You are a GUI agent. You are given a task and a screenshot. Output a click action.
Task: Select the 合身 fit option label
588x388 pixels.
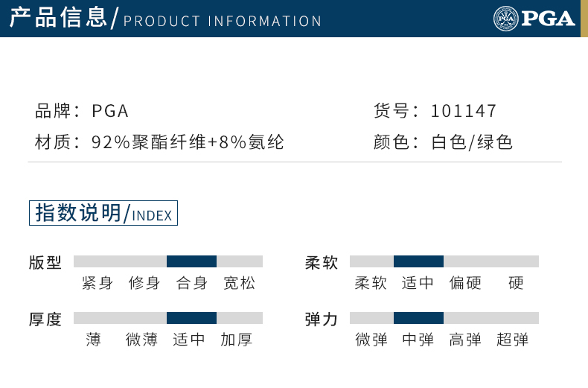[191, 283]
